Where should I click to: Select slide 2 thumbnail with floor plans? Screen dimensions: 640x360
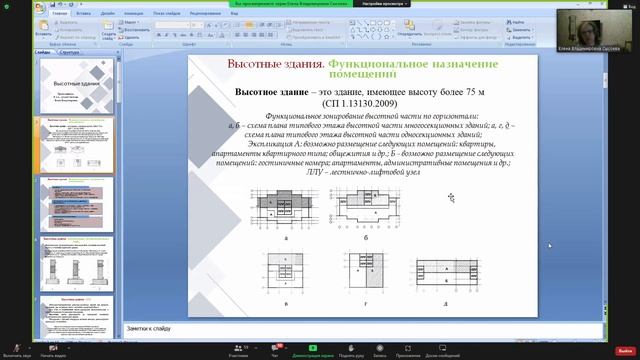77,145
